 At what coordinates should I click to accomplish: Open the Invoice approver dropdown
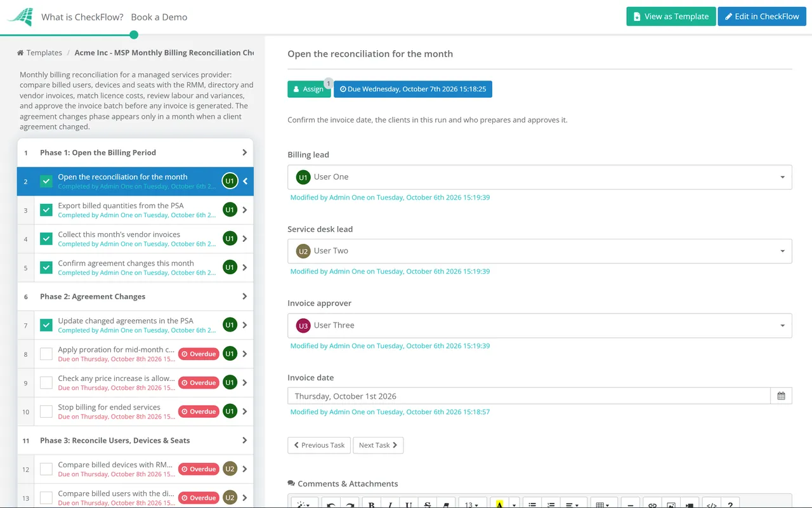click(x=540, y=325)
